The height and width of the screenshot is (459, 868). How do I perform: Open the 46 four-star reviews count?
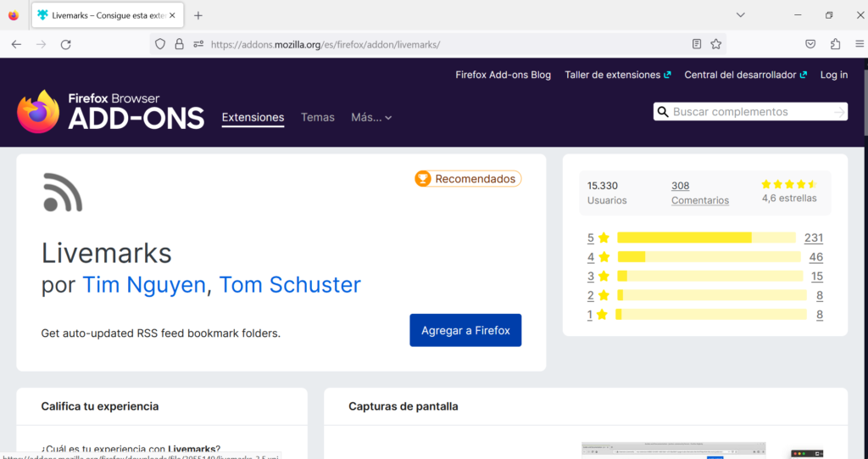[816, 257]
